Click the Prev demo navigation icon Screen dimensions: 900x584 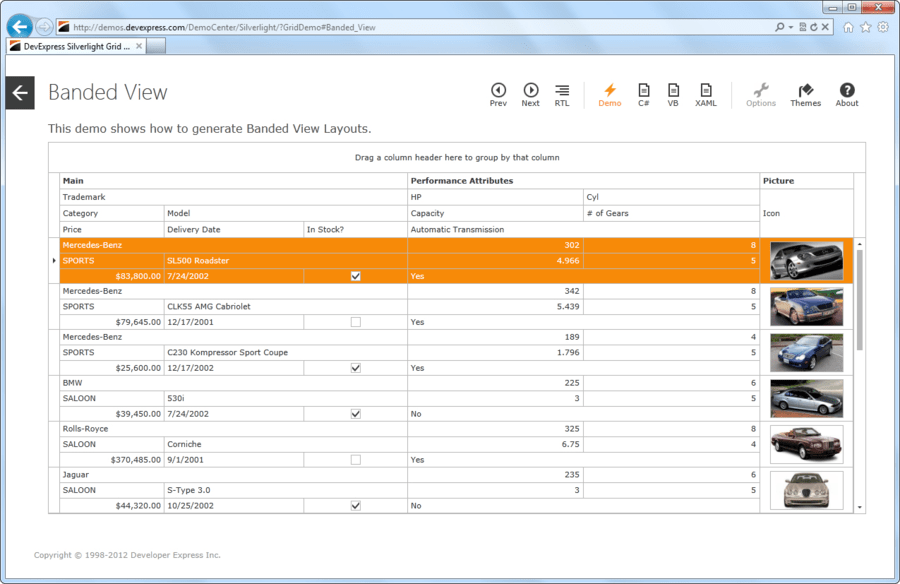coord(498,92)
